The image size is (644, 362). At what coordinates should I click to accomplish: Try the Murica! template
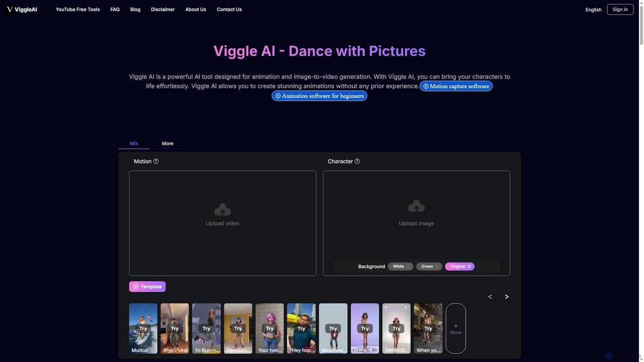[143, 328]
